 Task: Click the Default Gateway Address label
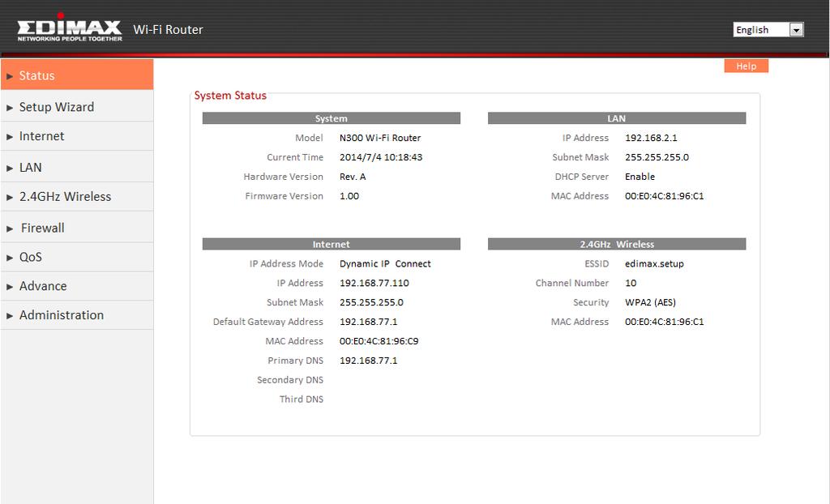pos(267,322)
